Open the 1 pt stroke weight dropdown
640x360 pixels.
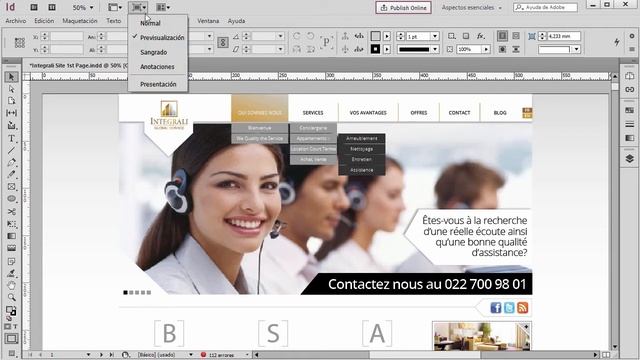pyautogui.click(x=435, y=36)
